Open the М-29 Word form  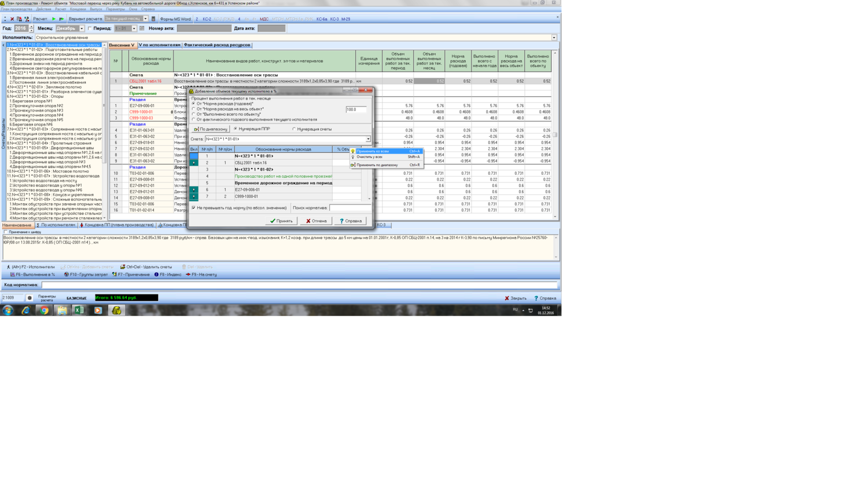[x=345, y=19]
